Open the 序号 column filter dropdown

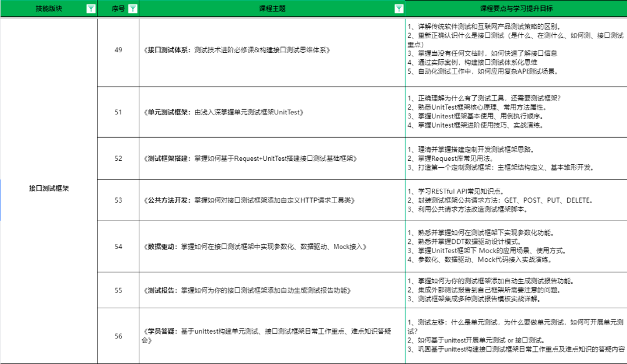(133, 9)
